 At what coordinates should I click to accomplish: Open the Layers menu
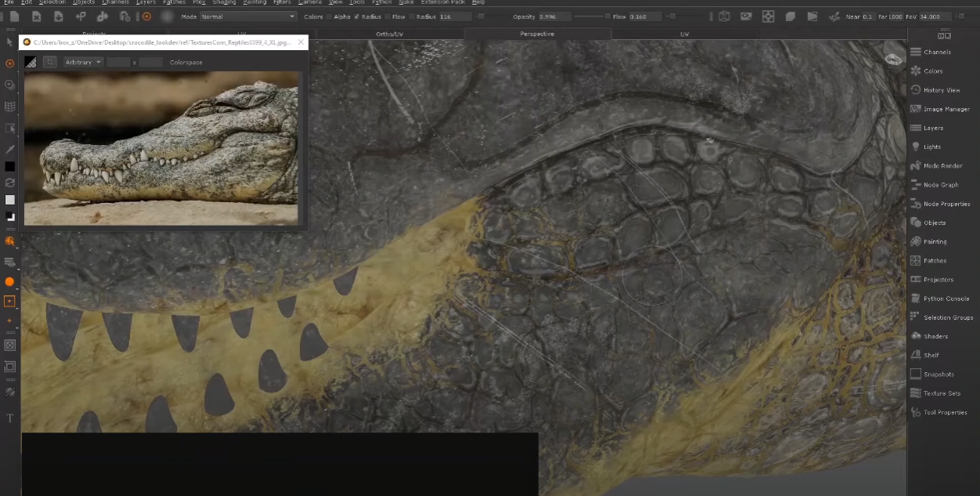tap(146, 2)
